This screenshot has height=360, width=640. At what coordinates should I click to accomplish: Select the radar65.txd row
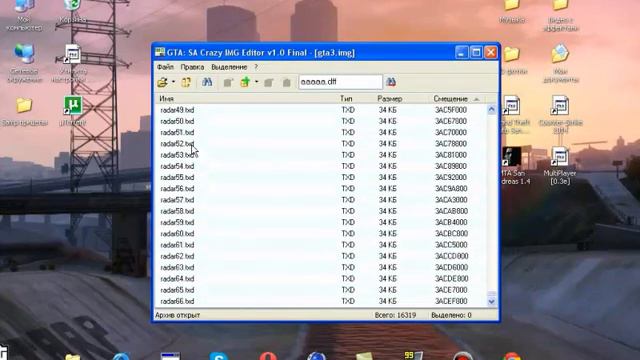tap(321, 290)
